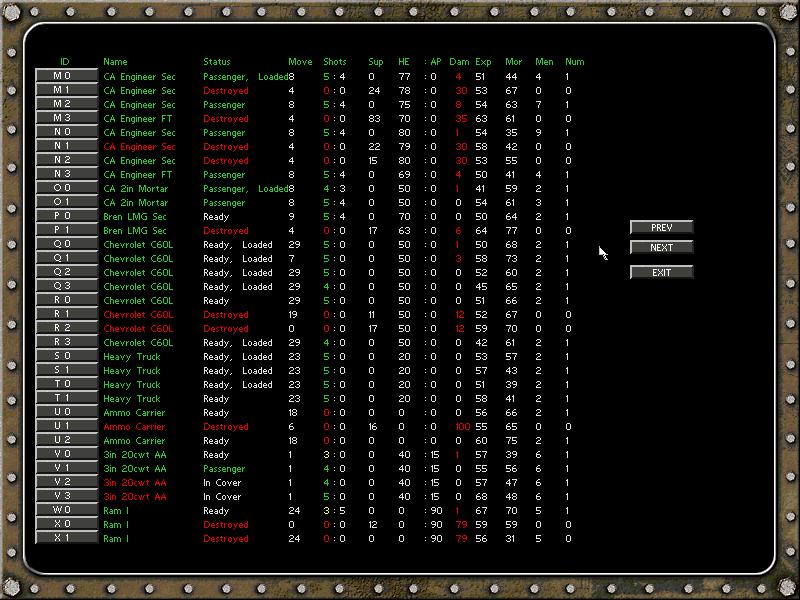Pick Bren LMG unit button P 0
The image size is (800, 600).
tap(66, 216)
